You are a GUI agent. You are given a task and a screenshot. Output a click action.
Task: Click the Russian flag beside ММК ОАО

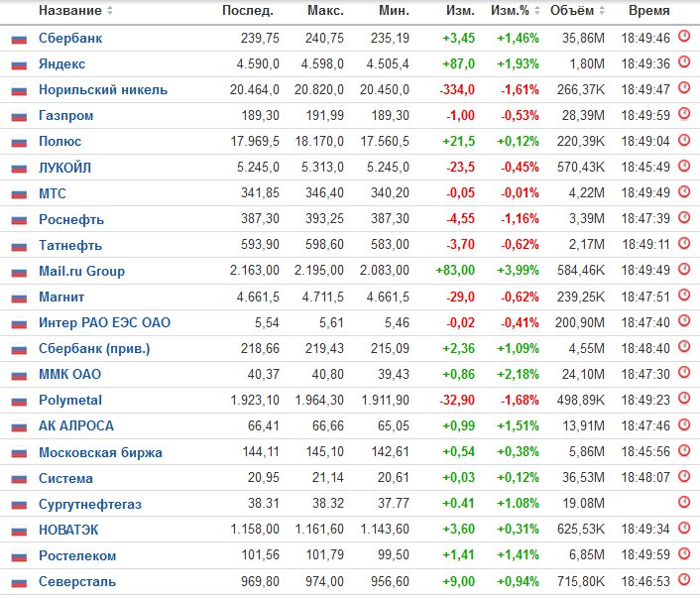(x=19, y=376)
